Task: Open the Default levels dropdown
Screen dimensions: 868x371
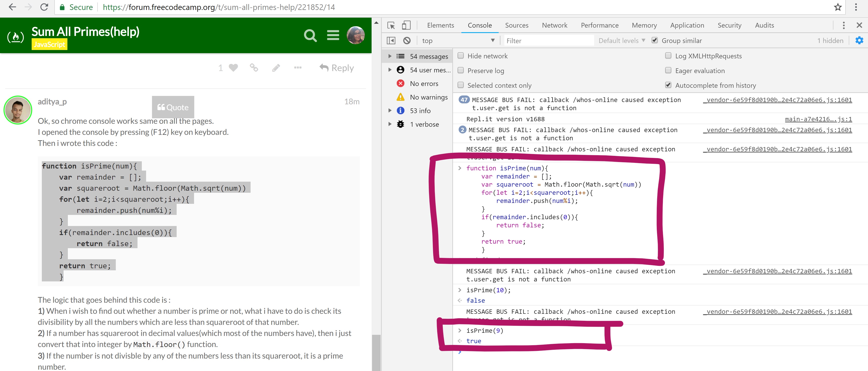Action: click(x=622, y=40)
